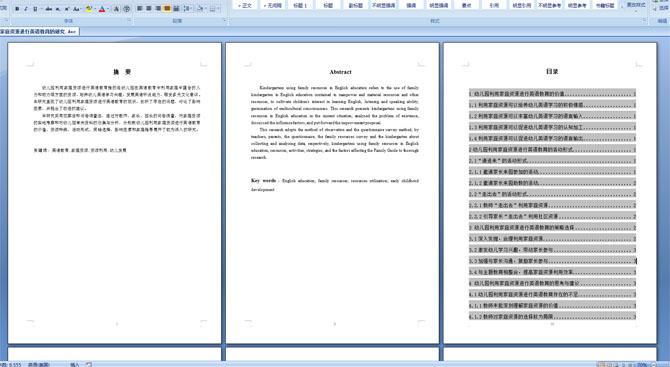670x367 pixels.
Task: Open the underline style dropdown arrow
Action: point(41,9)
